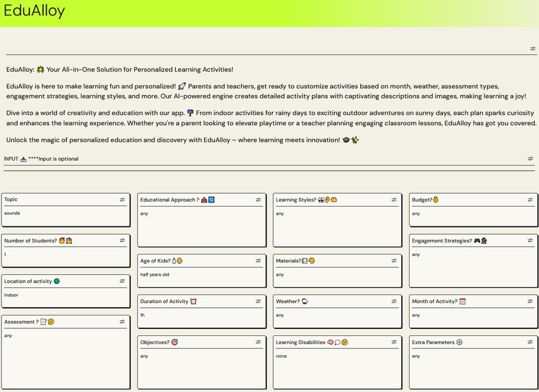Image resolution: width=539 pixels, height=392 pixels.
Task: Click the EduAlloy title in the header
Action: 34,11
